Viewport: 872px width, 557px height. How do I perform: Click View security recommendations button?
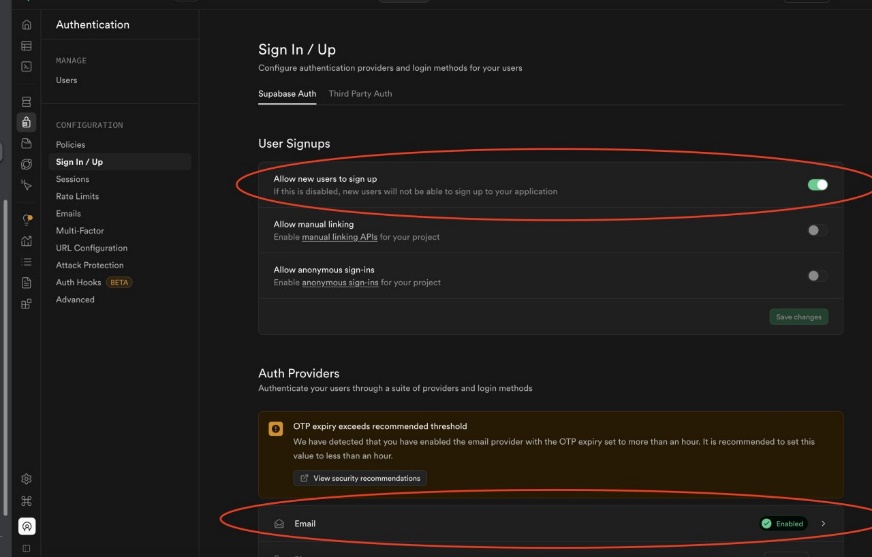click(x=360, y=478)
